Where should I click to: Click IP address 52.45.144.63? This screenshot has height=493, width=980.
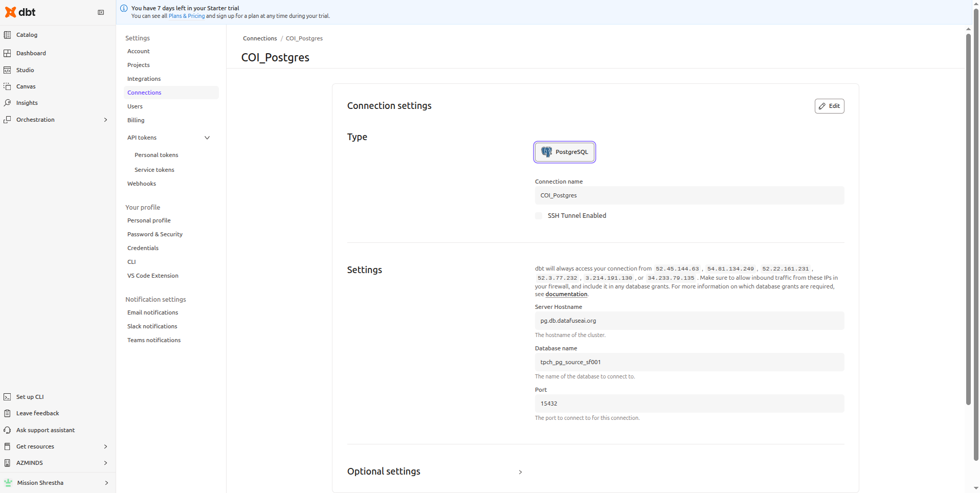(677, 269)
